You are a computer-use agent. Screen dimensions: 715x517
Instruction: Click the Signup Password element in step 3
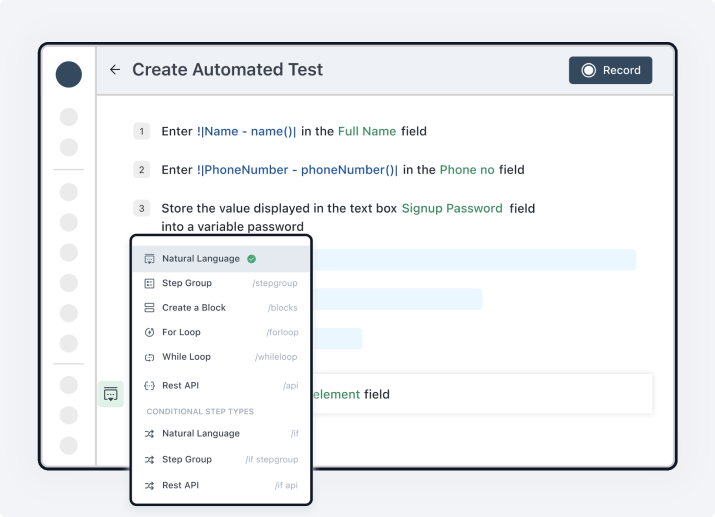[452, 209]
